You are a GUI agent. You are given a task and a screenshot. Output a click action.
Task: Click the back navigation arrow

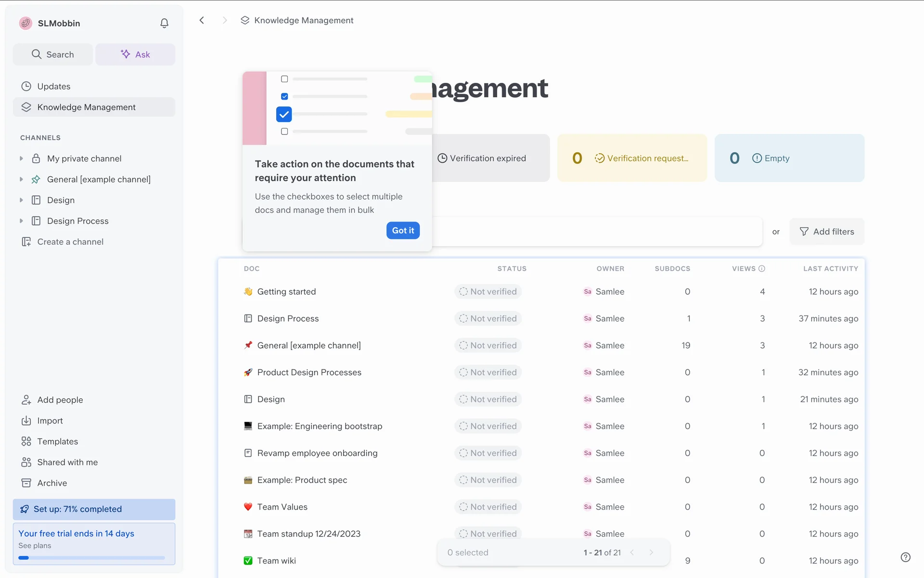point(202,20)
